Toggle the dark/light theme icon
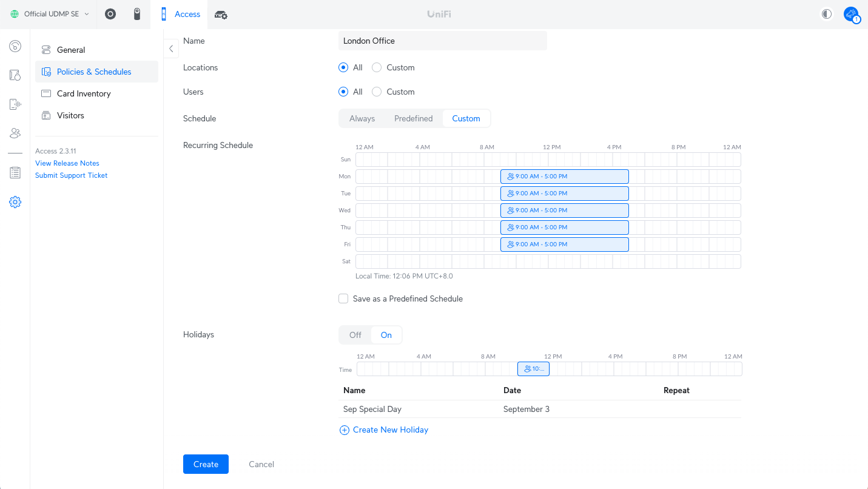 [x=826, y=14]
